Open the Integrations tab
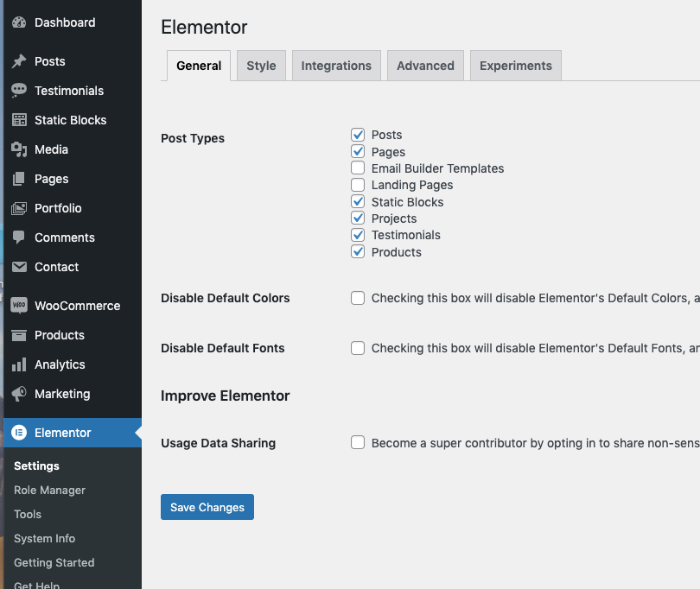Screen dimensions: 700x589 336,66
